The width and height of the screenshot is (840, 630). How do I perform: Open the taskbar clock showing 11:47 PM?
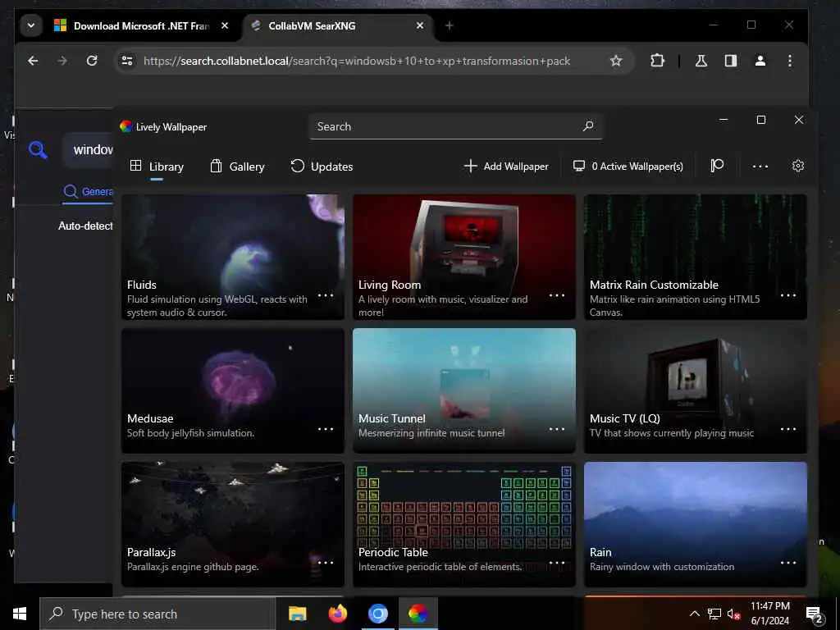pos(769,614)
